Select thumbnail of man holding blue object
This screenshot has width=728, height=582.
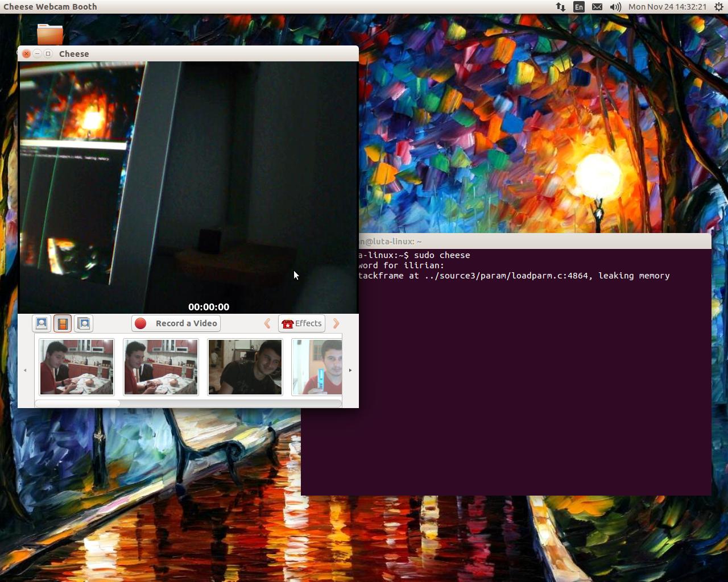tap(317, 367)
